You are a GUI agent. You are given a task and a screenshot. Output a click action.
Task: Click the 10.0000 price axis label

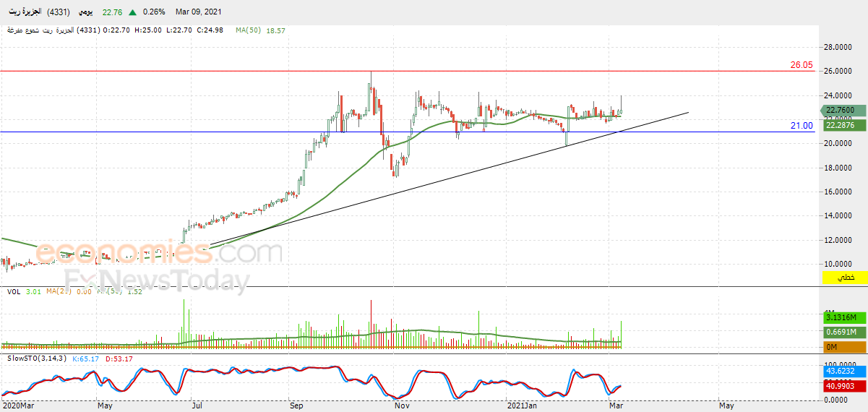(x=839, y=264)
